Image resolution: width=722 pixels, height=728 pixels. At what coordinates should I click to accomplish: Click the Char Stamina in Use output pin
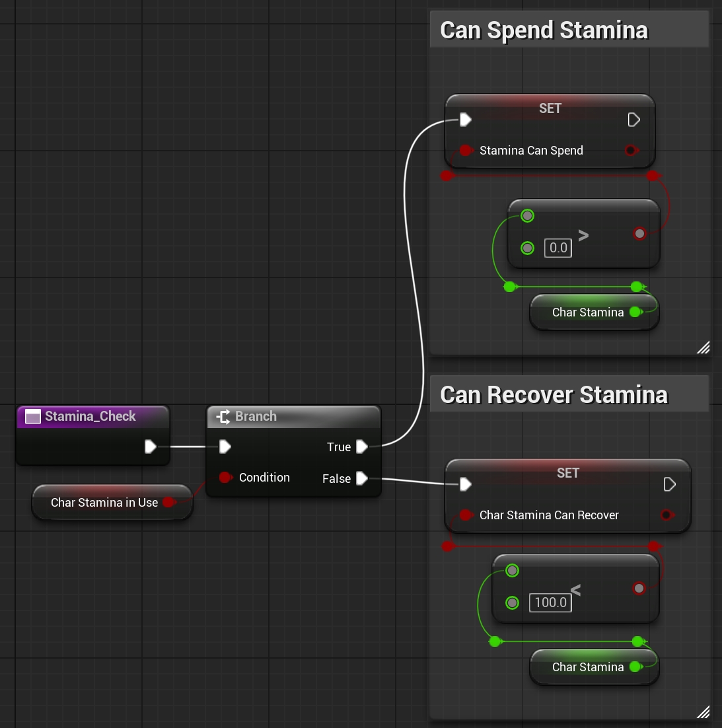168,502
